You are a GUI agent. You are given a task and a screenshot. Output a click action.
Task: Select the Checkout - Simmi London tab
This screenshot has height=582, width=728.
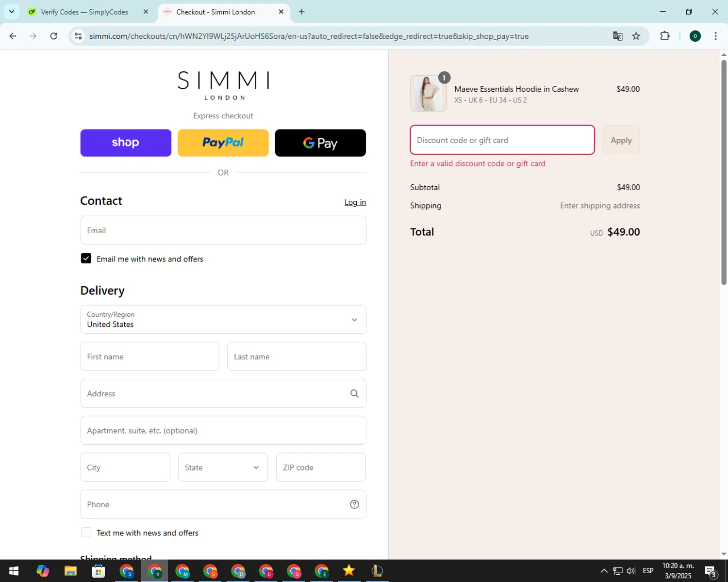point(223,12)
